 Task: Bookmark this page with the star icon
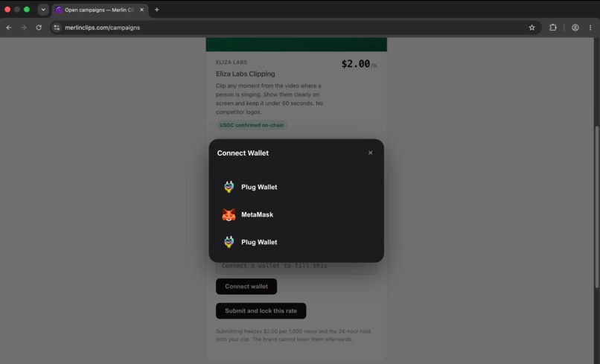532,28
